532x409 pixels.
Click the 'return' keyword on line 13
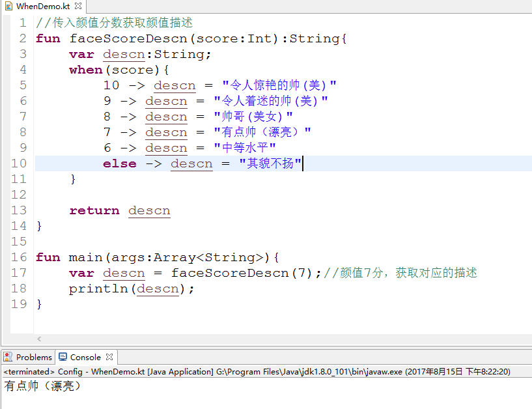pyautogui.click(x=94, y=210)
